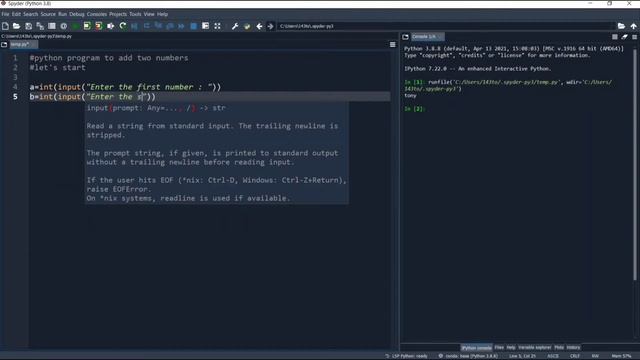Screen dimensions: 640x360
Task: Stop debugging with the blue square icon
Action: tap(193, 26)
